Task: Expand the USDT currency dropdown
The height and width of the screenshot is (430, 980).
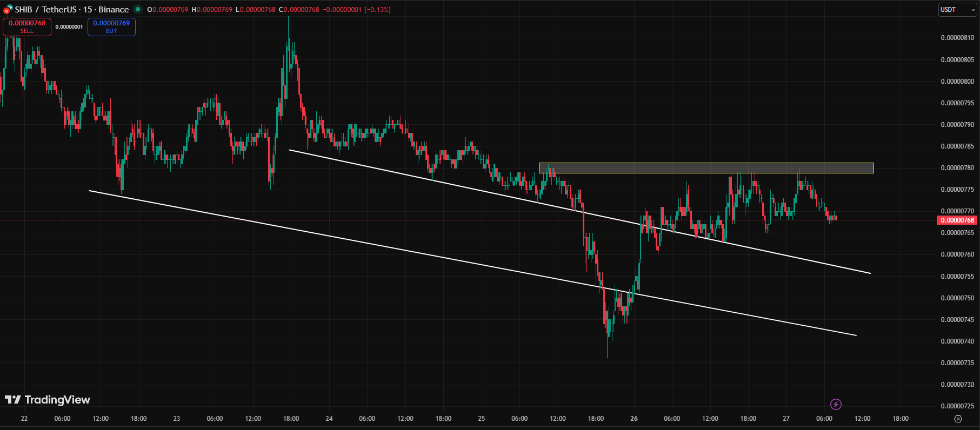Action: (957, 10)
